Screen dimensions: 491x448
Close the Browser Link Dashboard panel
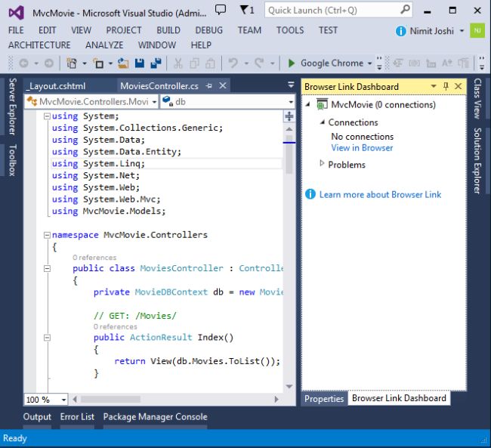point(458,86)
